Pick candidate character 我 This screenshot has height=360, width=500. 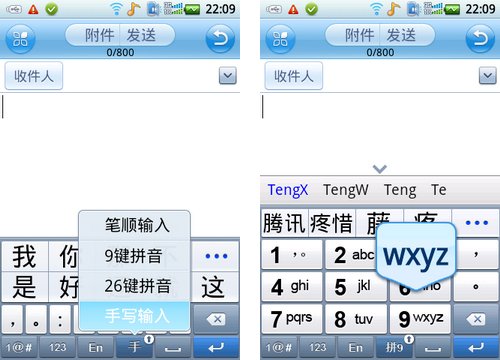(25, 256)
